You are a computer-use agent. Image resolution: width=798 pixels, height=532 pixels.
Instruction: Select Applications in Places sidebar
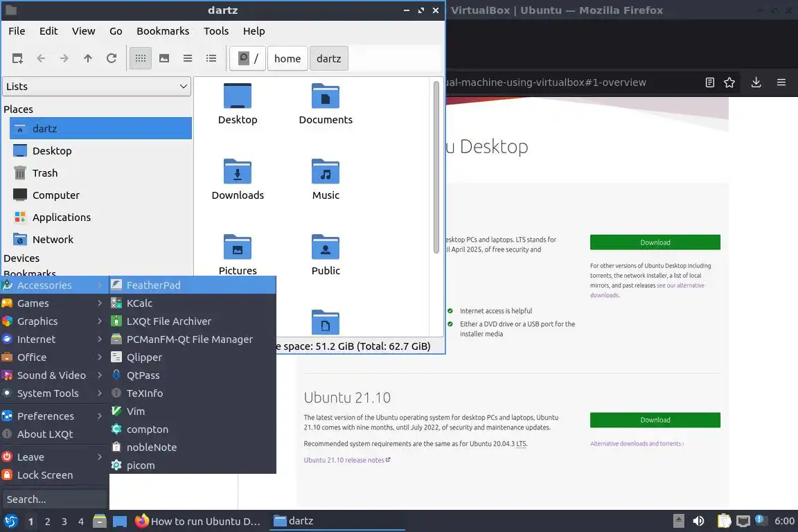pyautogui.click(x=100, y=218)
